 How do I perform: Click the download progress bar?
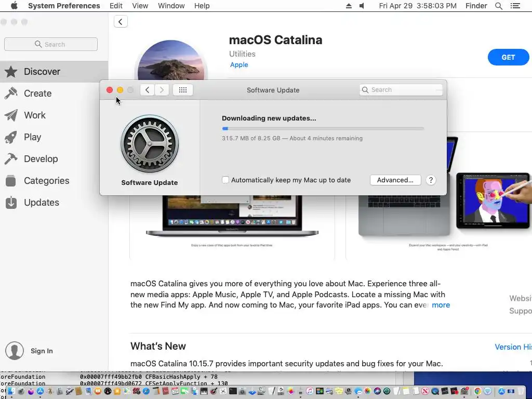[x=323, y=129]
